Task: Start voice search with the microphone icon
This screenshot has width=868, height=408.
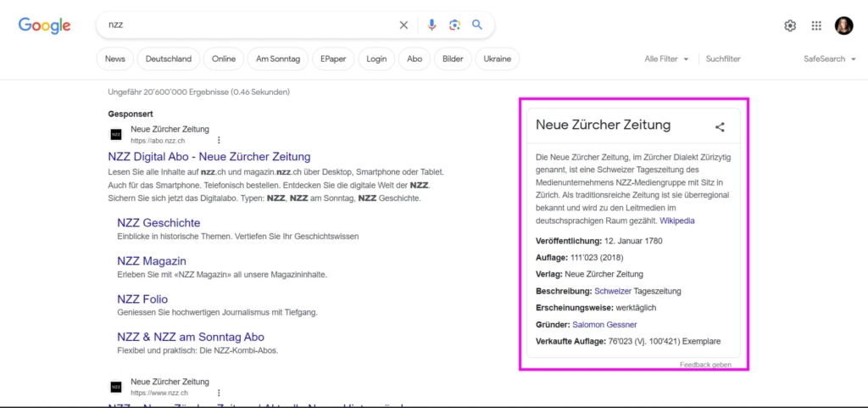Action: 431,25
